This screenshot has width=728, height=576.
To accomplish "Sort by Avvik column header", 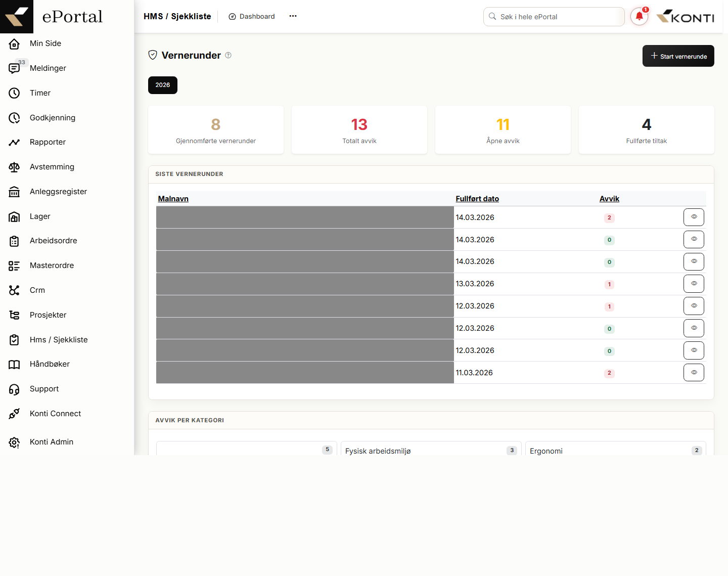I will 609,199.
